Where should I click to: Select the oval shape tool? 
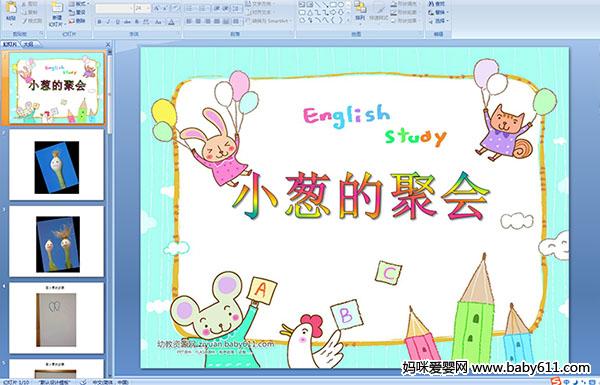point(341,5)
